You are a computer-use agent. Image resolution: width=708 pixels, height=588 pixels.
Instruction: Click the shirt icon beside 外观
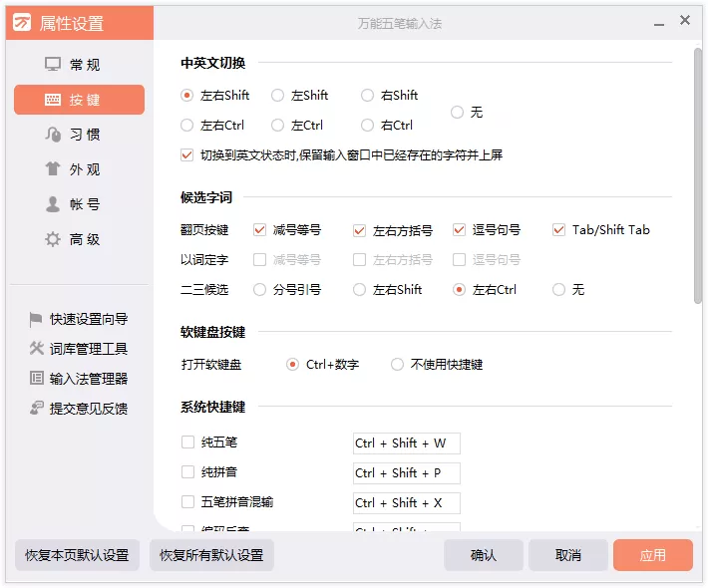point(53,168)
